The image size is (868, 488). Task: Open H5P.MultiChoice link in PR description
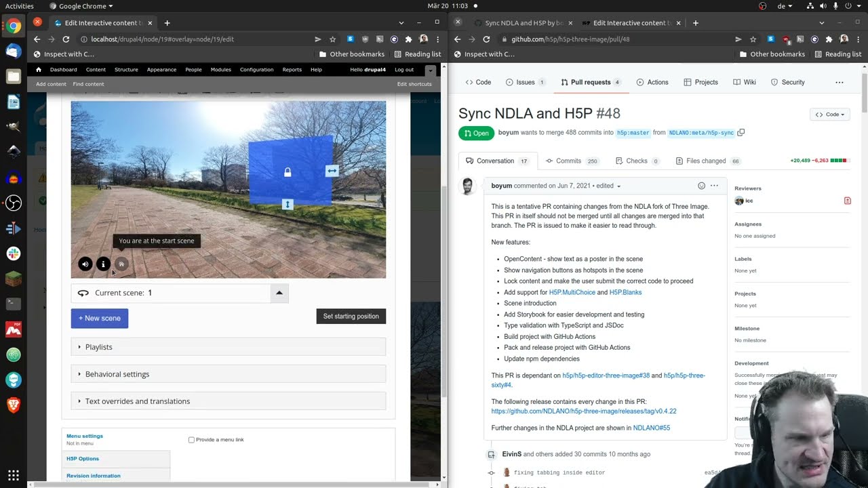(x=572, y=293)
